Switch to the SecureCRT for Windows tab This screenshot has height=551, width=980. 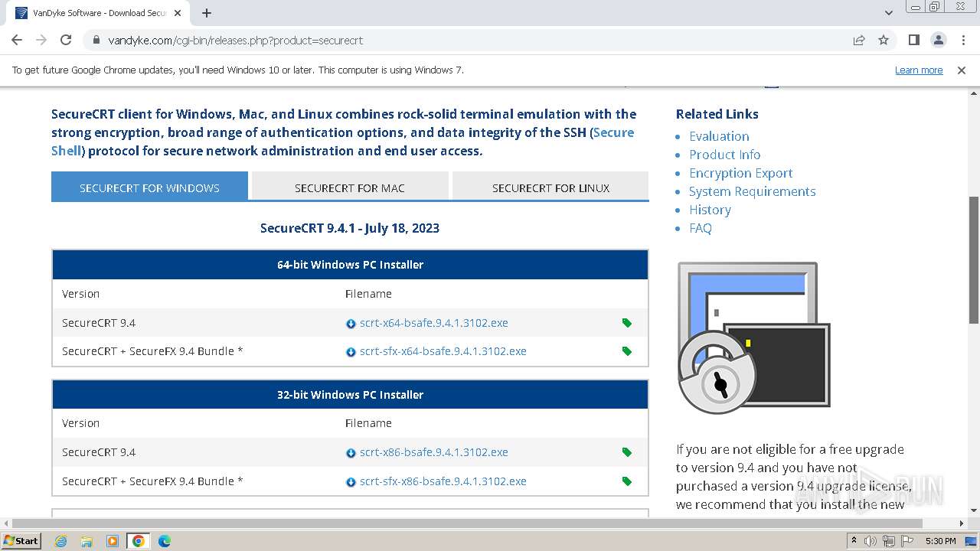point(149,187)
